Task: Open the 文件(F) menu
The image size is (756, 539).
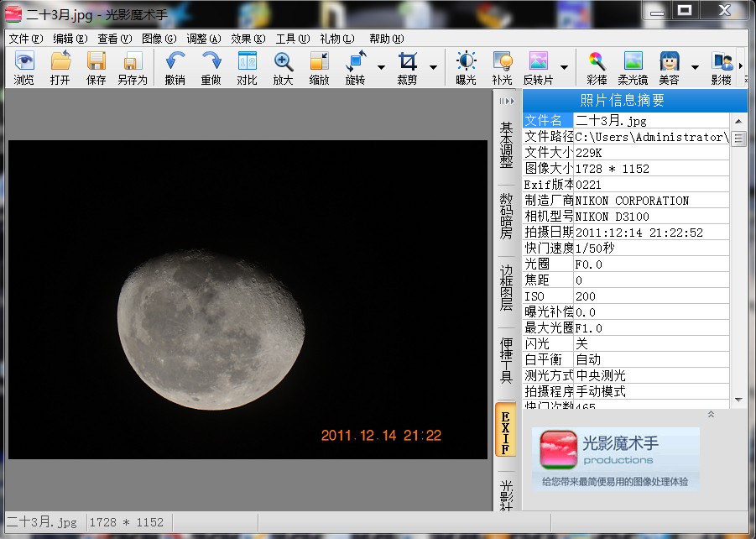Action: 26,39
